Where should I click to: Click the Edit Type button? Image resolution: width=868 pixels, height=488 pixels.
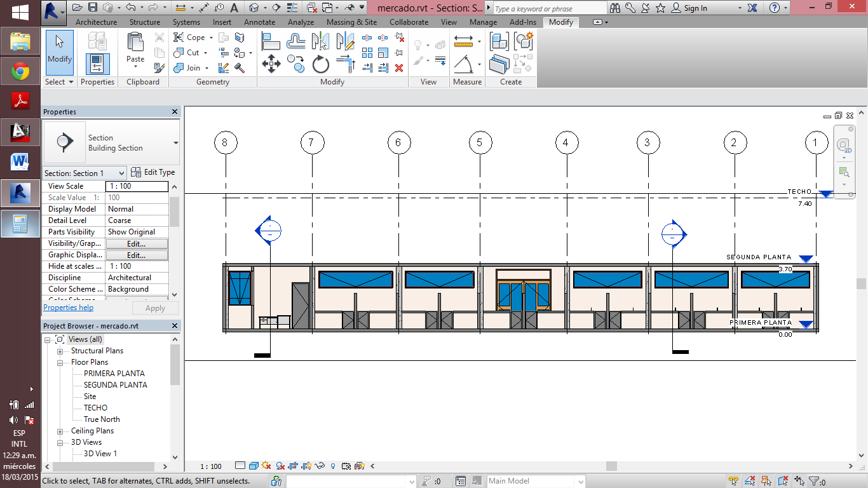point(153,172)
